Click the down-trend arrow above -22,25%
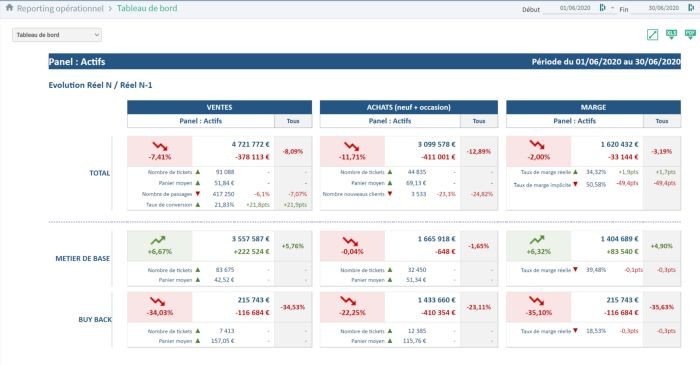The image size is (700, 365). coord(348,301)
